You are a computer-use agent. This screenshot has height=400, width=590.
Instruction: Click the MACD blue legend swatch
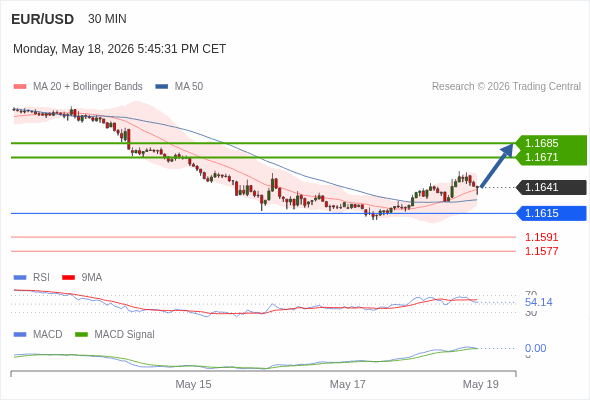tap(20, 335)
